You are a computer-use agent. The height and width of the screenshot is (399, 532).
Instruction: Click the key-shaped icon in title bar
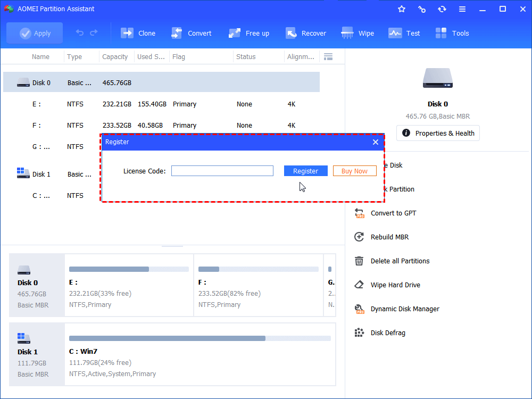click(422, 9)
